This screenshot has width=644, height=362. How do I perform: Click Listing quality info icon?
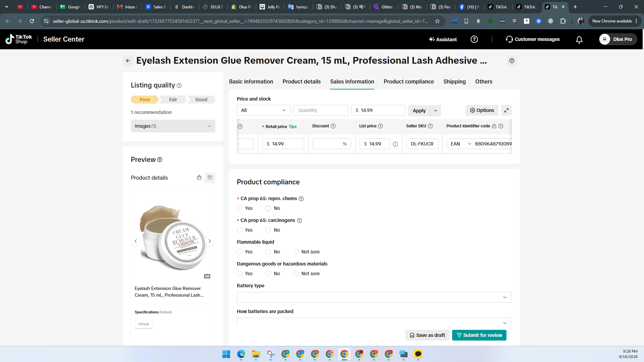point(179,85)
